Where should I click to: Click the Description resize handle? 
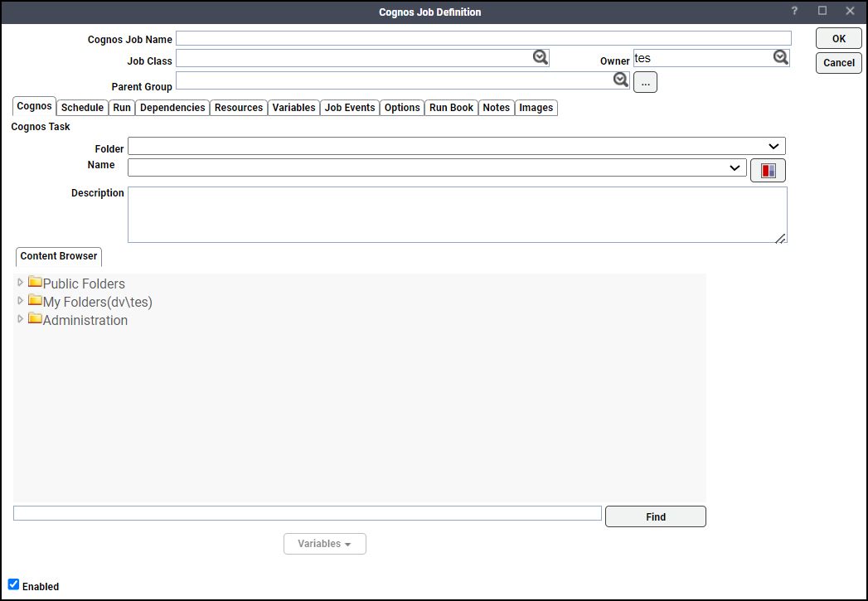pos(780,238)
